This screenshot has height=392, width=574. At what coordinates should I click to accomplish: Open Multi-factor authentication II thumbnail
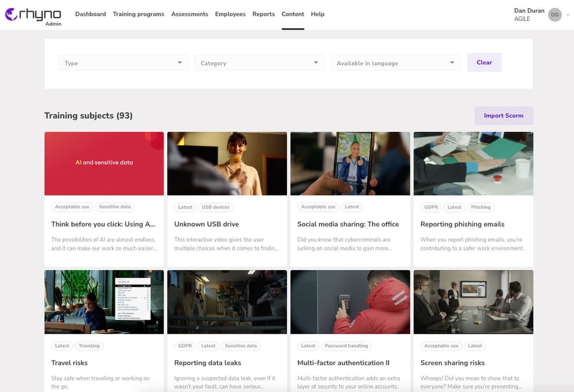[350, 302]
